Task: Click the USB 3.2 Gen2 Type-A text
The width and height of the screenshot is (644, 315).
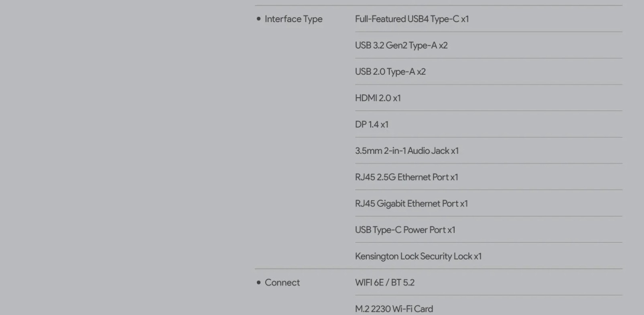Action: point(396,45)
